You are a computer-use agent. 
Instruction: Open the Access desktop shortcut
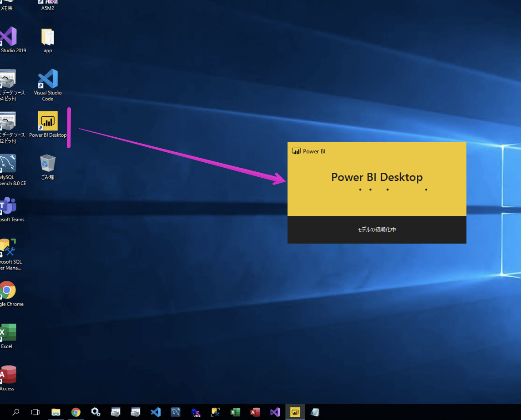pyautogui.click(x=8, y=378)
